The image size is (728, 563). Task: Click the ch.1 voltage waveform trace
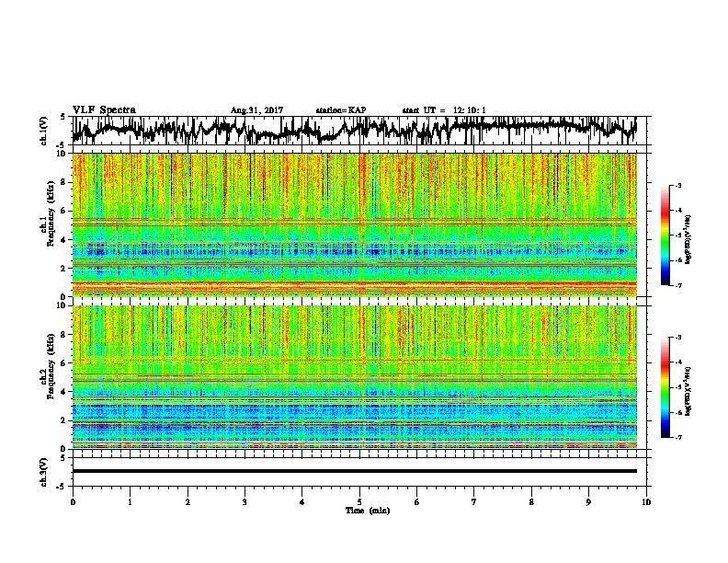pyautogui.click(x=354, y=130)
